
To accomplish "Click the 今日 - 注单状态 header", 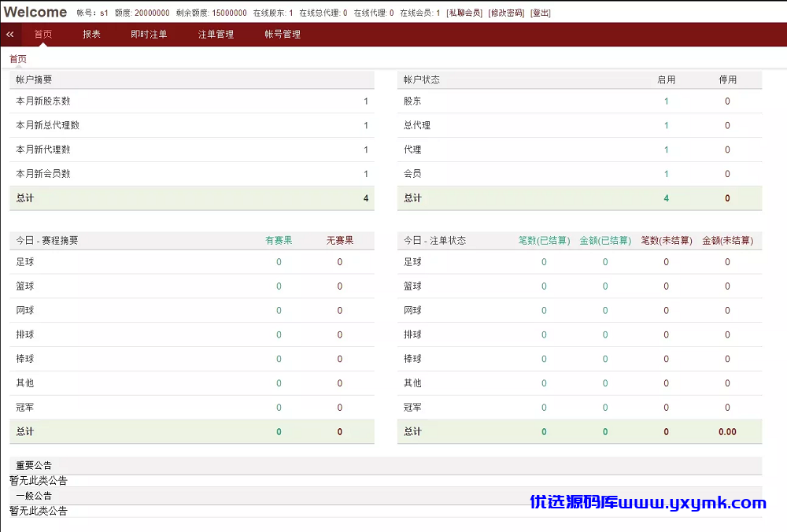I will (434, 240).
